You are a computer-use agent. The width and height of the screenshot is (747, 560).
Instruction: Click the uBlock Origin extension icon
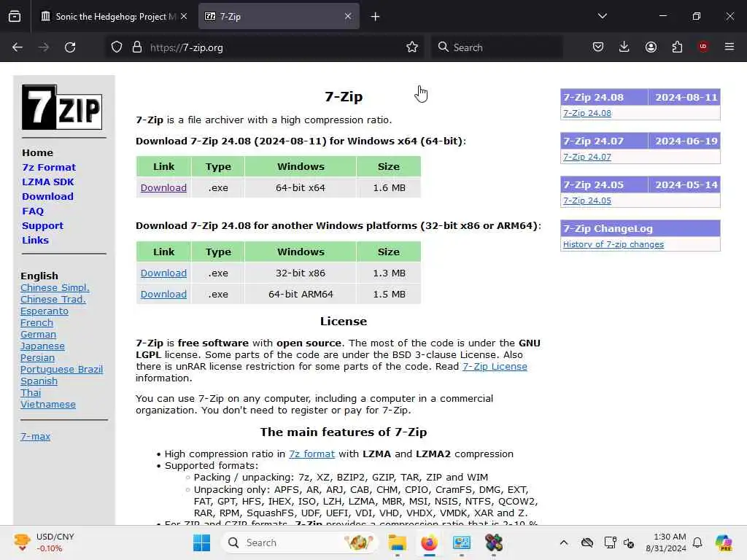click(703, 47)
